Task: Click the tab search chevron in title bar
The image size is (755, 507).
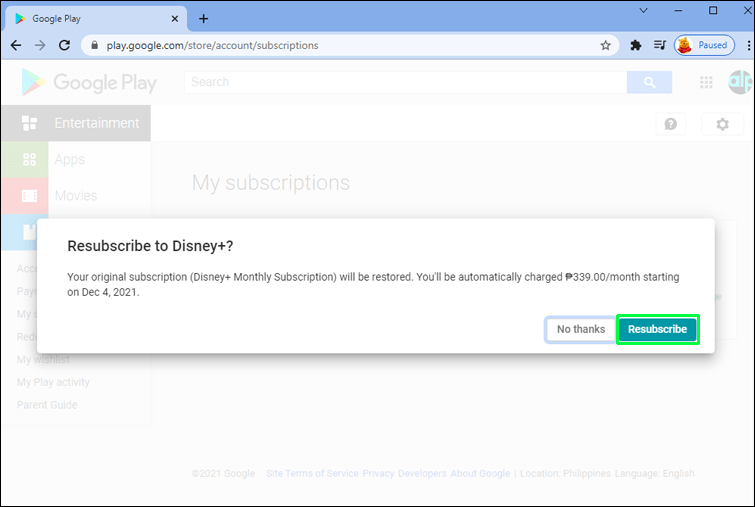Action: tap(643, 10)
